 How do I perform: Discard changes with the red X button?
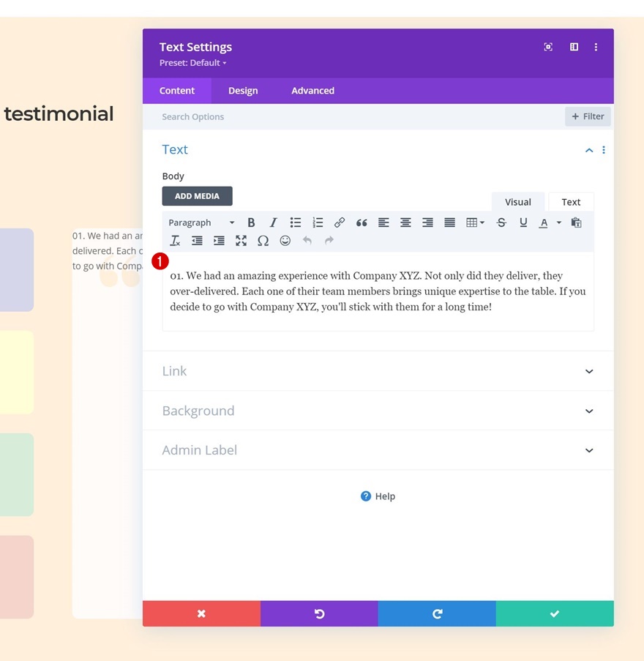[x=201, y=613]
